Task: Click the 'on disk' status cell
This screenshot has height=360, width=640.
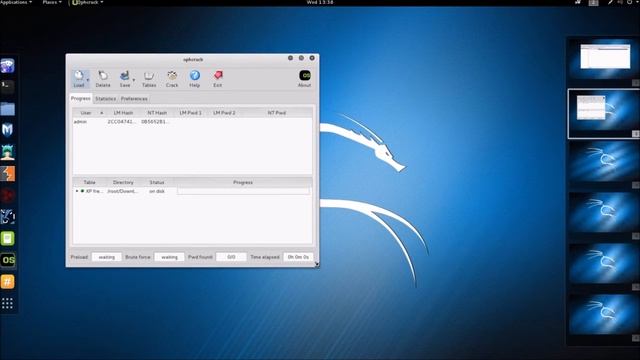Action: (157, 191)
